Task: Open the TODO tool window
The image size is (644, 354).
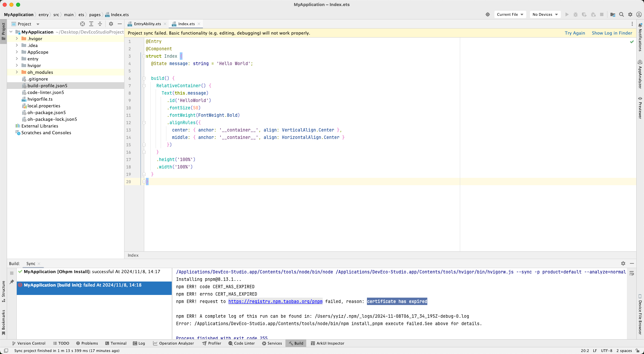Action: [61, 343]
